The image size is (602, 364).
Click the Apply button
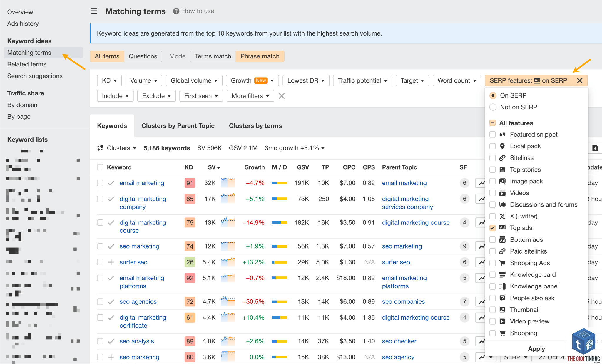536,349
